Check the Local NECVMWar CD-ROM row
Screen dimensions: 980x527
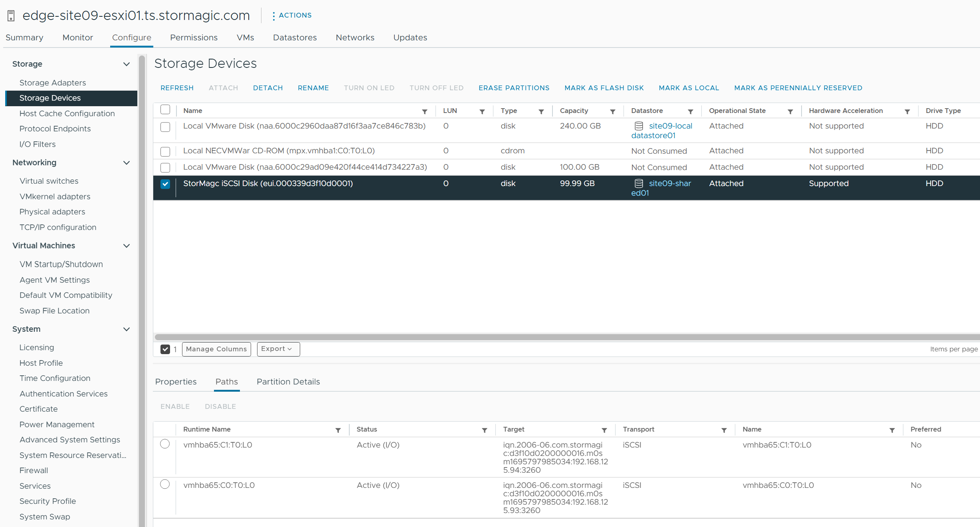pos(165,152)
